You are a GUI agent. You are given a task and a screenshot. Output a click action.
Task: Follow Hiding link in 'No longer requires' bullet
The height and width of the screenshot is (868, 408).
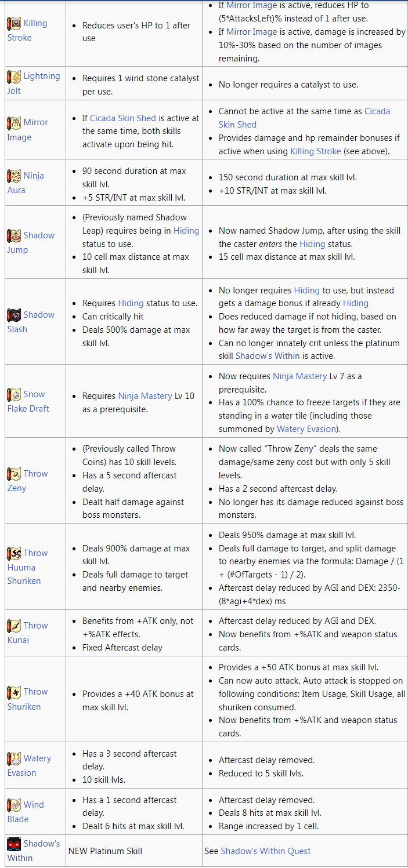306,290
